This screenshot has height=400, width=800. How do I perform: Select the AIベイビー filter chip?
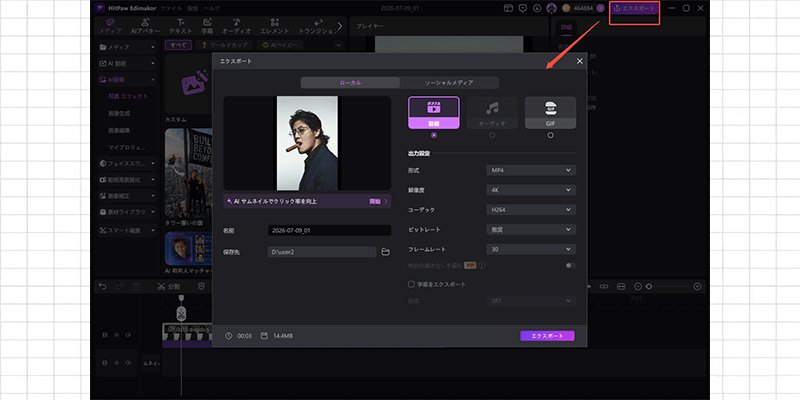280,45
